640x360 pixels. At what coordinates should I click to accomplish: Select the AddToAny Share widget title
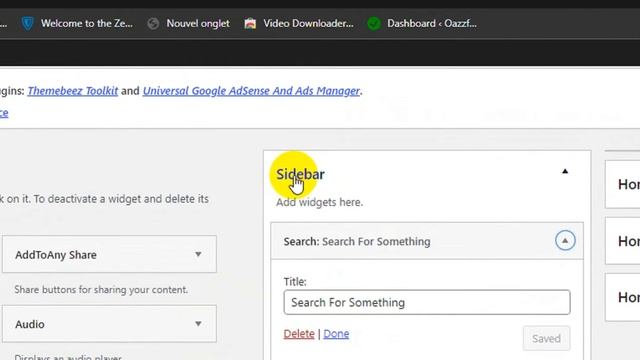point(56,255)
